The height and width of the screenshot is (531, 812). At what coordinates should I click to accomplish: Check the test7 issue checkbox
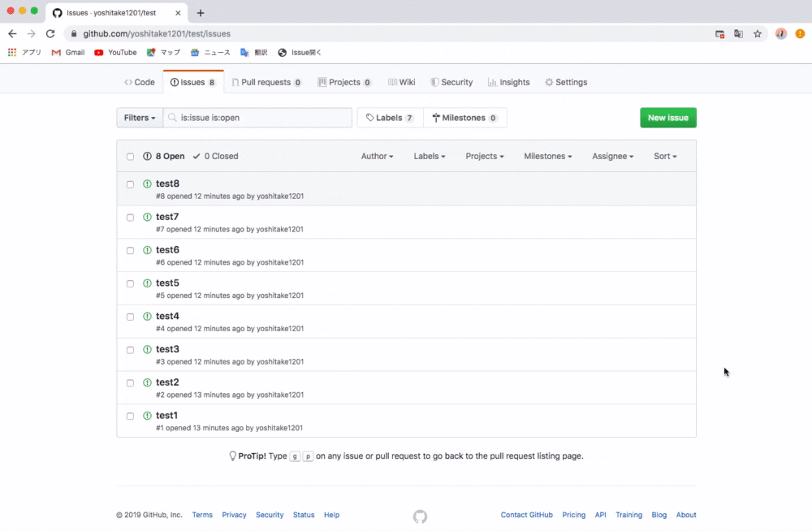click(x=130, y=218)
